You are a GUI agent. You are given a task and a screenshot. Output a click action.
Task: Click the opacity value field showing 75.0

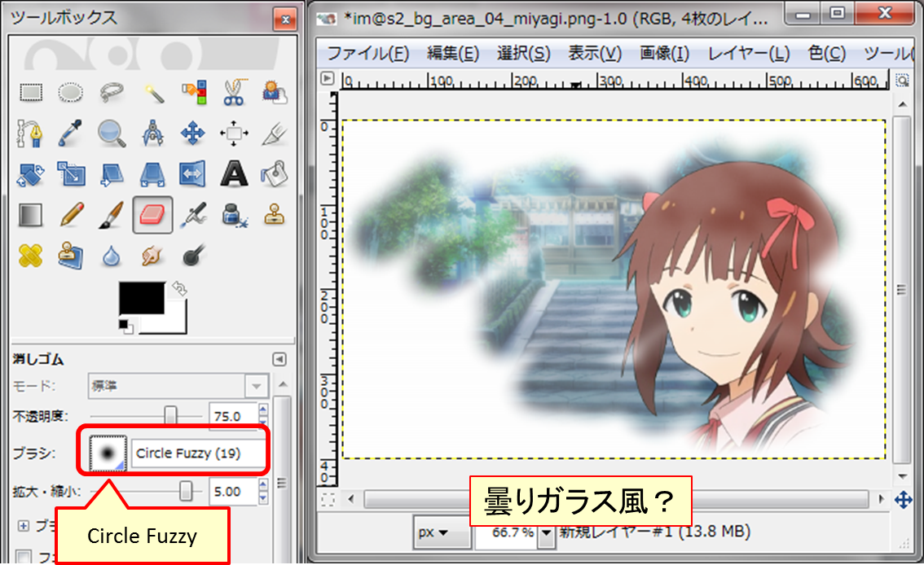coord(233,416)
